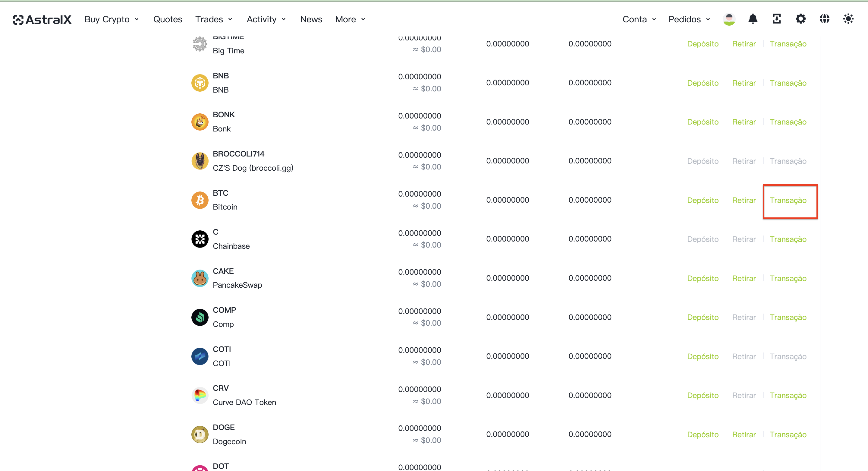Image resolution: width=868 pixels, height=471 pixels.
Task: Click Transação for DOGE
Action: (x=788, y=434)
